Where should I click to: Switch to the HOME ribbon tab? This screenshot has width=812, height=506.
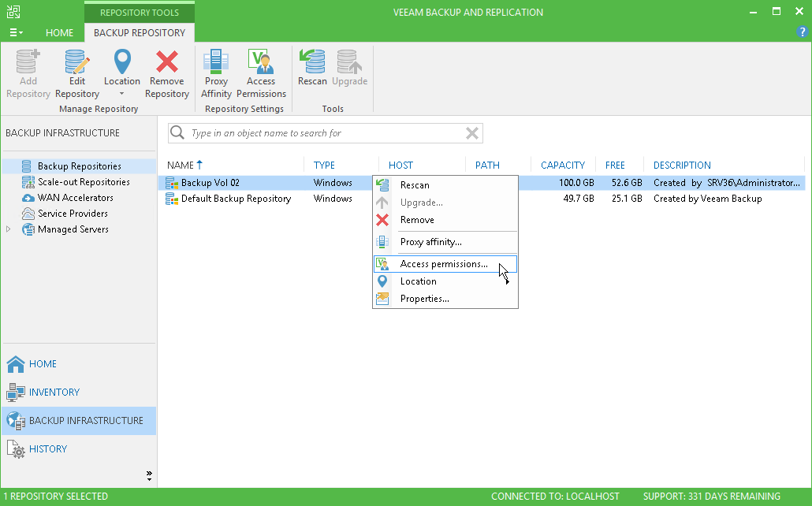click(x=60, y=32)
